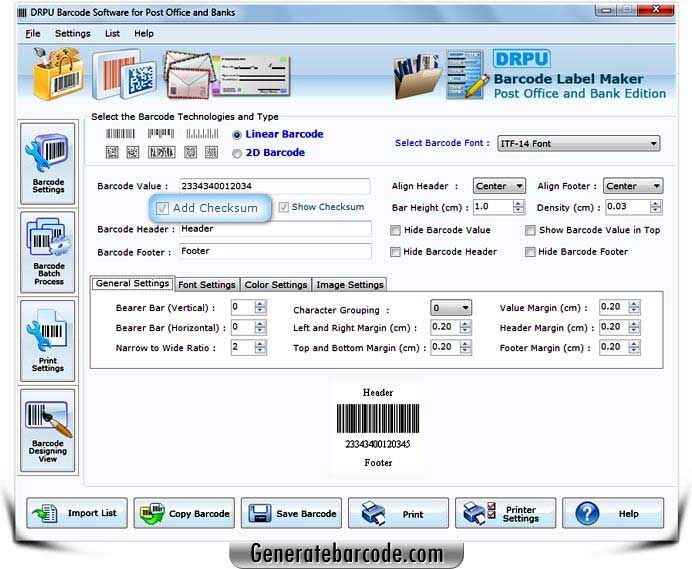692x569 pixels.
Task: Select second linear barcode sample icon
Action: click(161, 133)
